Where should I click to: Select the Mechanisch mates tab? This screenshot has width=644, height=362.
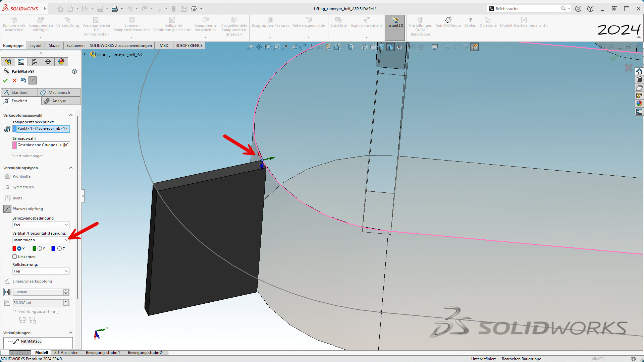pos(59,93)
